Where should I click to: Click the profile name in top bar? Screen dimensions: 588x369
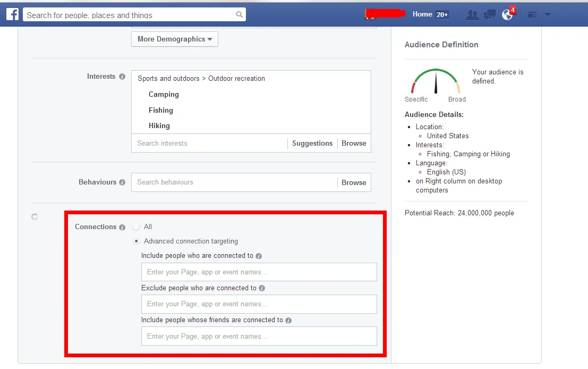pos(386,14)
